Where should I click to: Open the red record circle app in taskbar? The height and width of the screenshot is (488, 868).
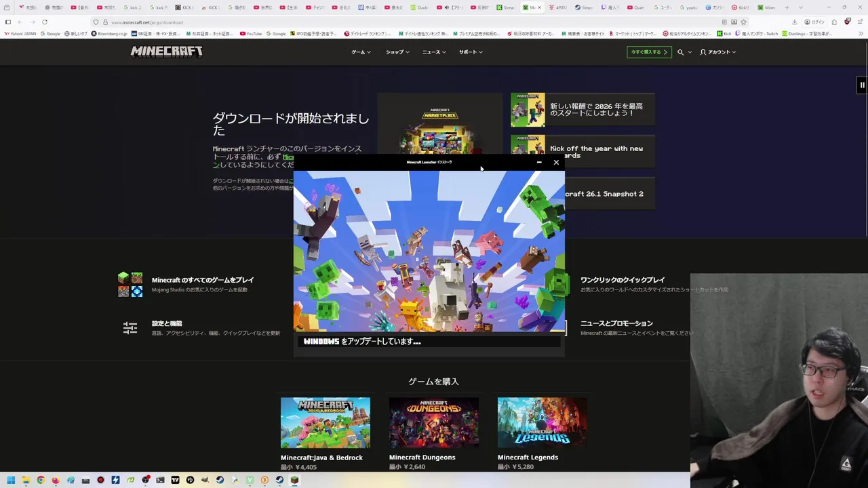[x=100, y=481]
